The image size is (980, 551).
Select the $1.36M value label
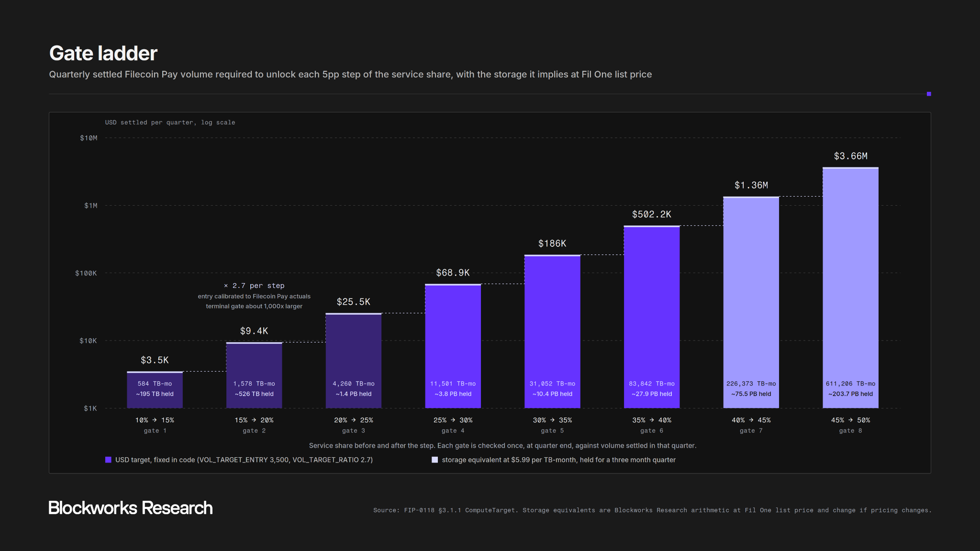tap(751, 185)
